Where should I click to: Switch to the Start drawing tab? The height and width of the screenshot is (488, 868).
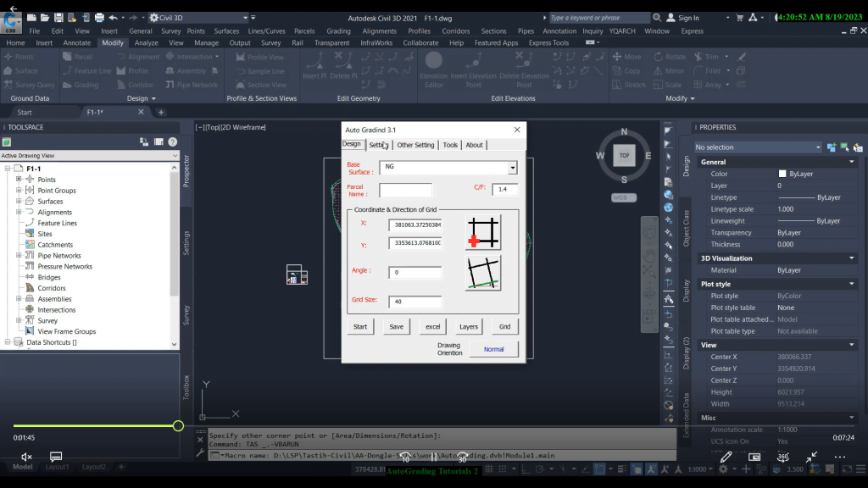[25, 113]
